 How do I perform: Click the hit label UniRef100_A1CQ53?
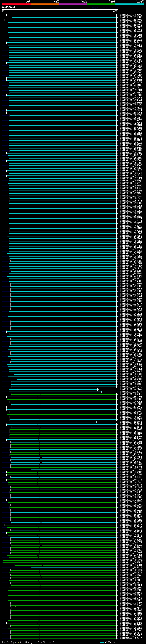(131, 475)
